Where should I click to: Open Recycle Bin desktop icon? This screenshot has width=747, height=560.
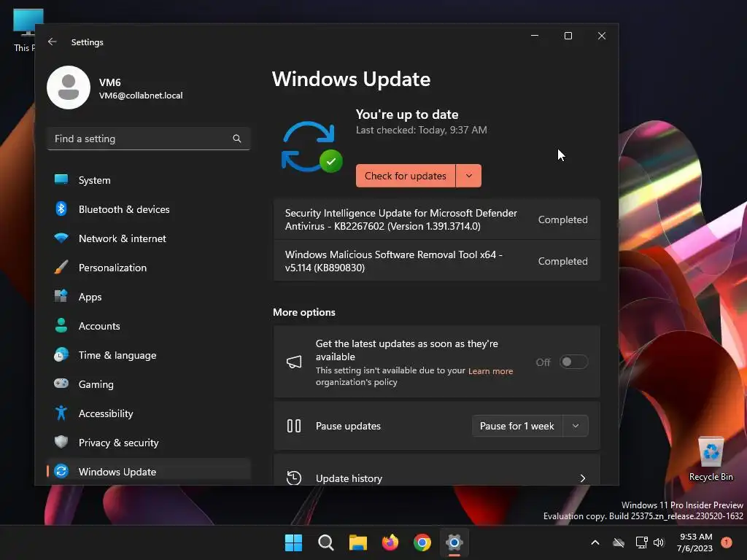point(711,459)
